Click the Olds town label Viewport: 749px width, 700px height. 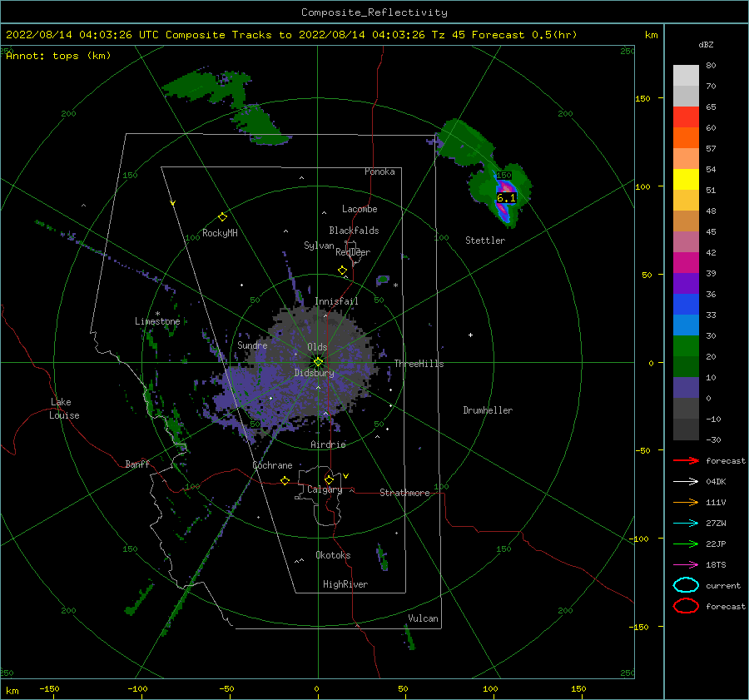tap(317, 347)
